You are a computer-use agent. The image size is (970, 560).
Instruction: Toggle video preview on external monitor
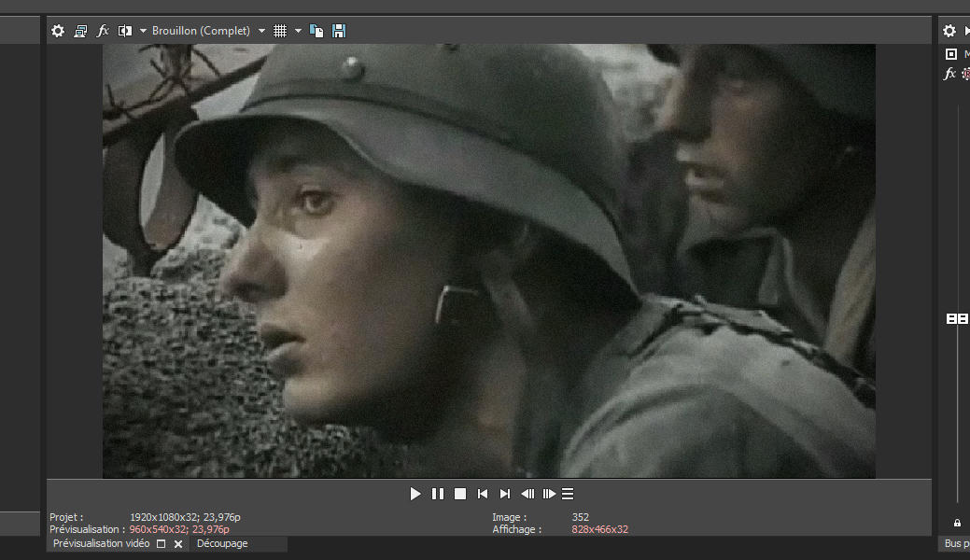pos(80,31)
